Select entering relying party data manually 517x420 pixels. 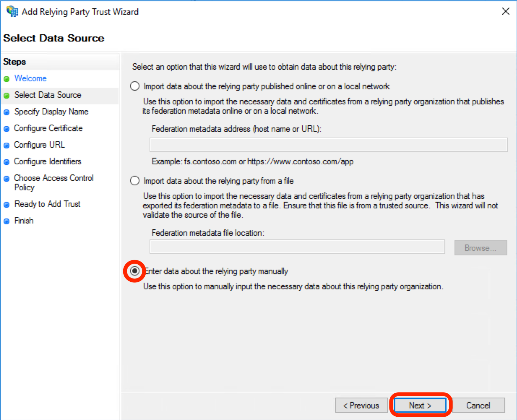tap(134, 271)
